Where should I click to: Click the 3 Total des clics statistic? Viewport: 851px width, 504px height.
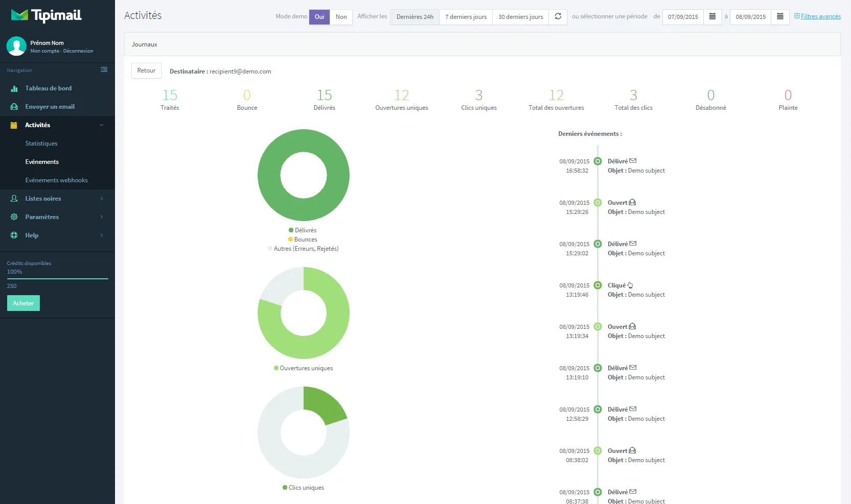(x=633, y=100)
